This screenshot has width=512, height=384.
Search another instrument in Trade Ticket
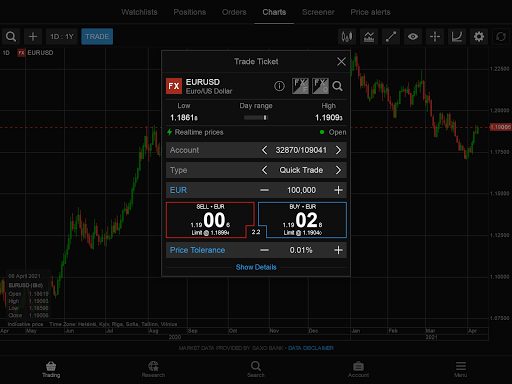(x=338, y=86)
